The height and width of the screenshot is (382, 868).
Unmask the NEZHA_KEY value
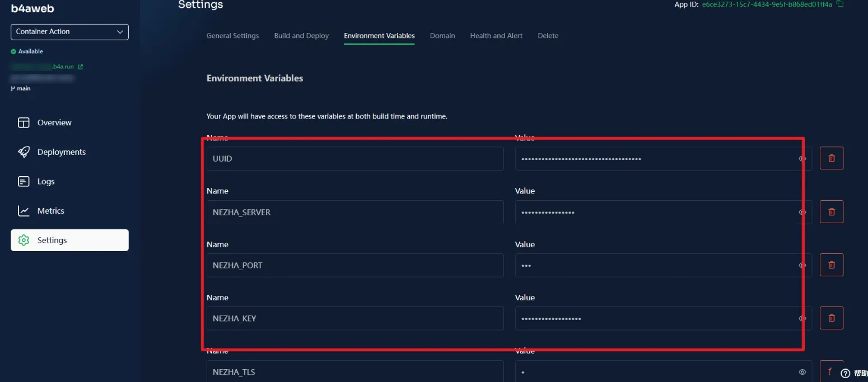pyautogui.click(x=802, y=318)
